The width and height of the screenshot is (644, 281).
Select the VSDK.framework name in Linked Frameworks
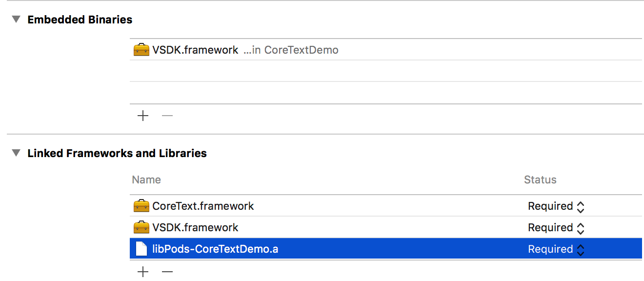(x=195, y=227)
